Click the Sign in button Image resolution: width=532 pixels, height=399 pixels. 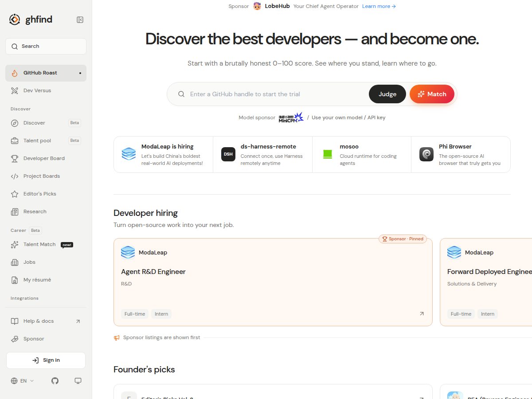pos(46,360)
